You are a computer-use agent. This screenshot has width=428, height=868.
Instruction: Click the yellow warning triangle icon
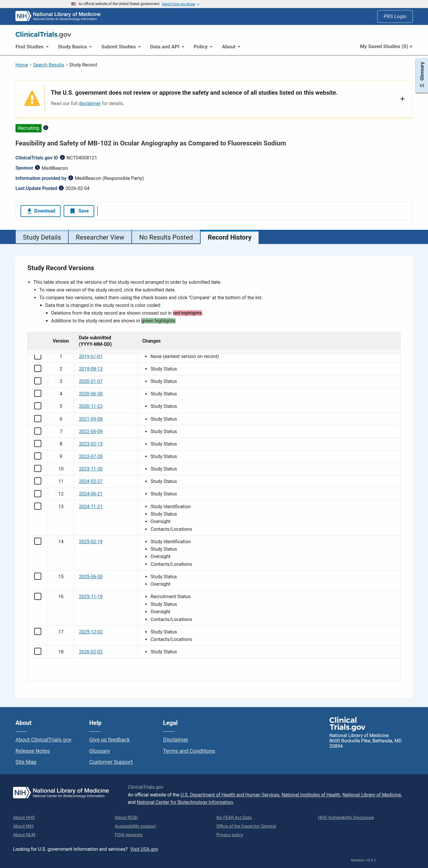[x=32, y=98]
